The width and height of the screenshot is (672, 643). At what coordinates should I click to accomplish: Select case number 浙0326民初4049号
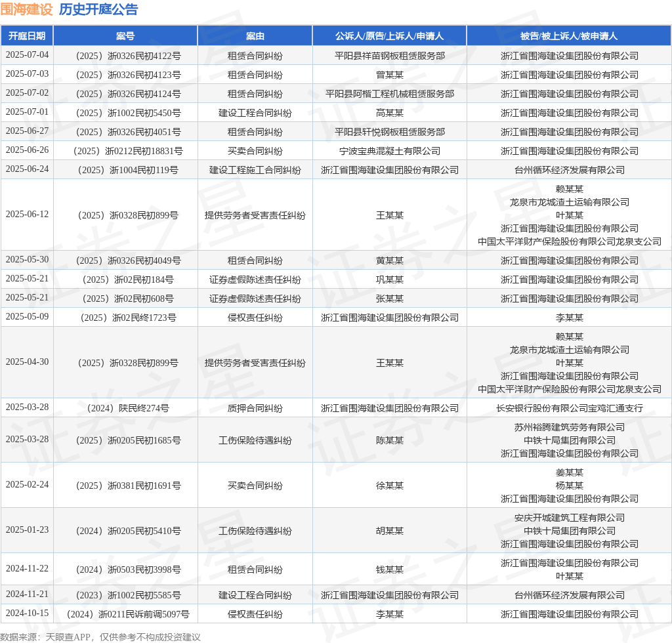tap(128, 260)
